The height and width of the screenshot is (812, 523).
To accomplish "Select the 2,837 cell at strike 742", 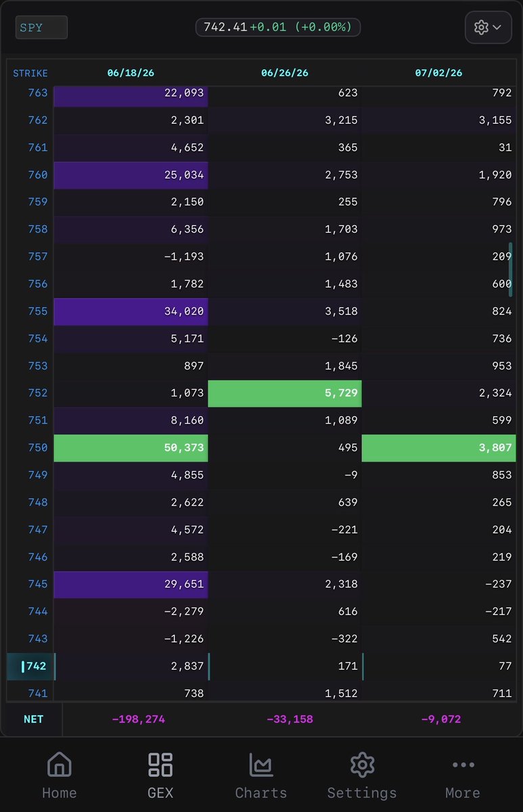I will (x=131, y=666).
